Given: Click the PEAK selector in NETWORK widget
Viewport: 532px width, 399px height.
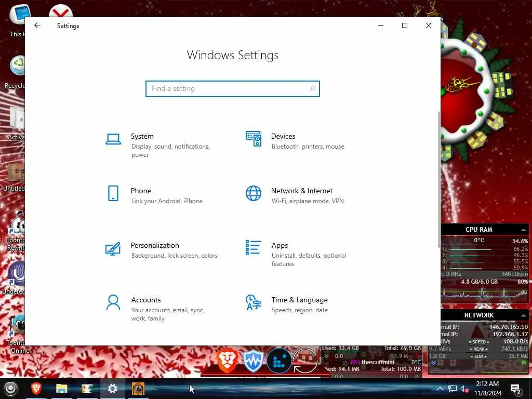Looking at the screenshot, I should [478, 349].
